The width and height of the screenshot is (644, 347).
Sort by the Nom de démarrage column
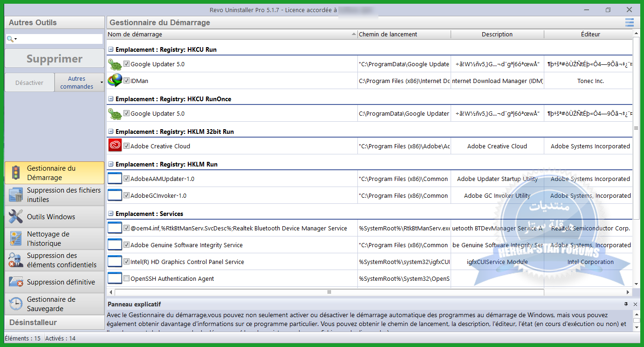click(232, 34)
